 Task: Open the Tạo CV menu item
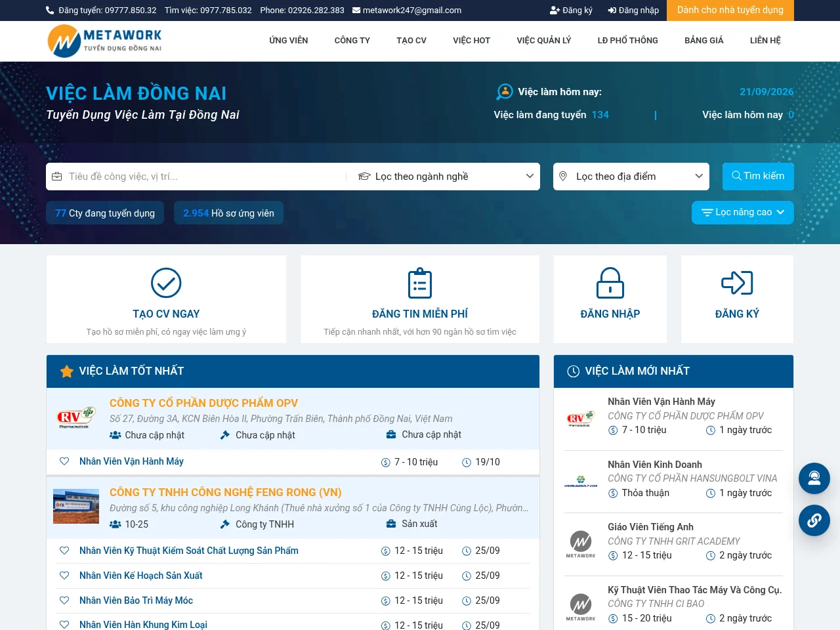(411, 41)
